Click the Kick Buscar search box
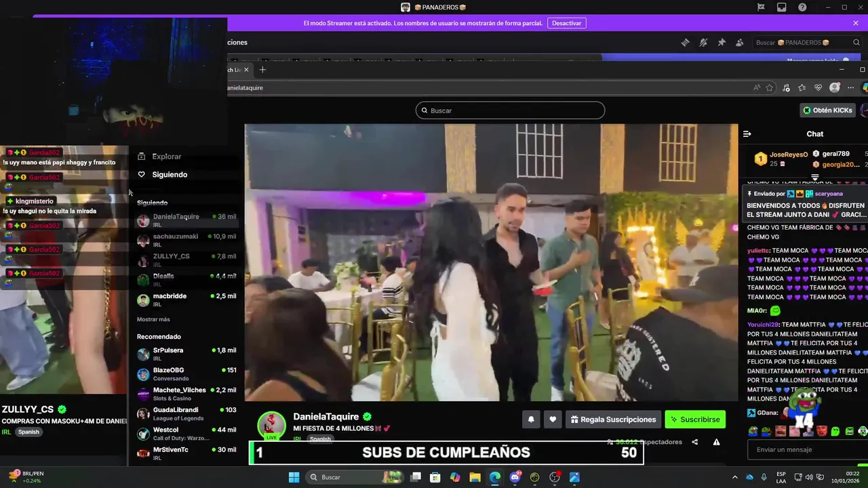The width and height of the screenshot is (868, 488). 510,110
